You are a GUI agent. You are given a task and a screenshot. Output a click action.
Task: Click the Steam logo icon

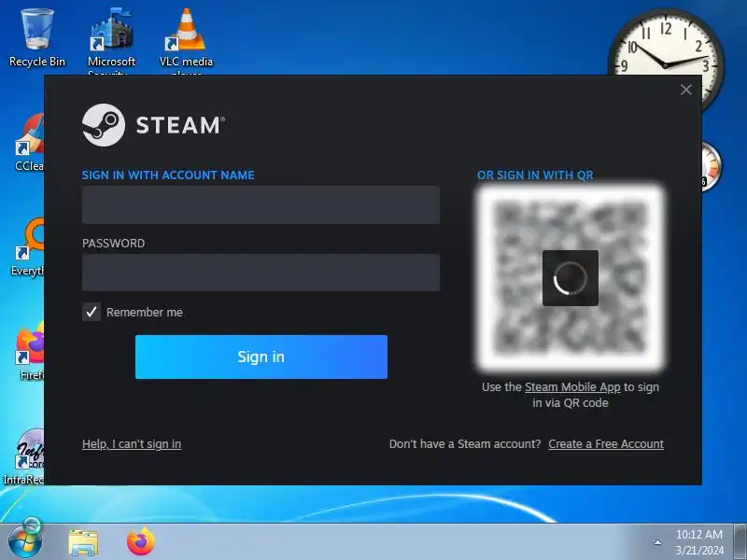click(104, 125)
